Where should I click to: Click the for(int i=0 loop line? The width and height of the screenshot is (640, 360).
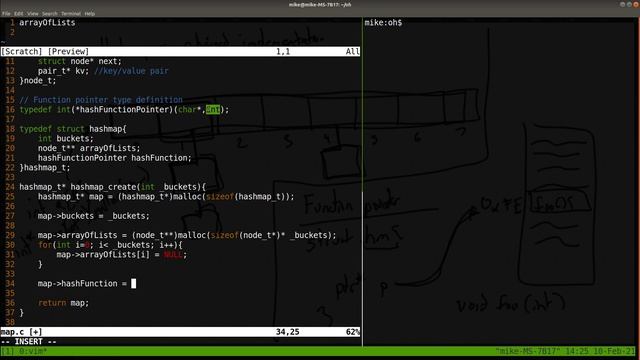pyautogui.click(x=110, y=245)
